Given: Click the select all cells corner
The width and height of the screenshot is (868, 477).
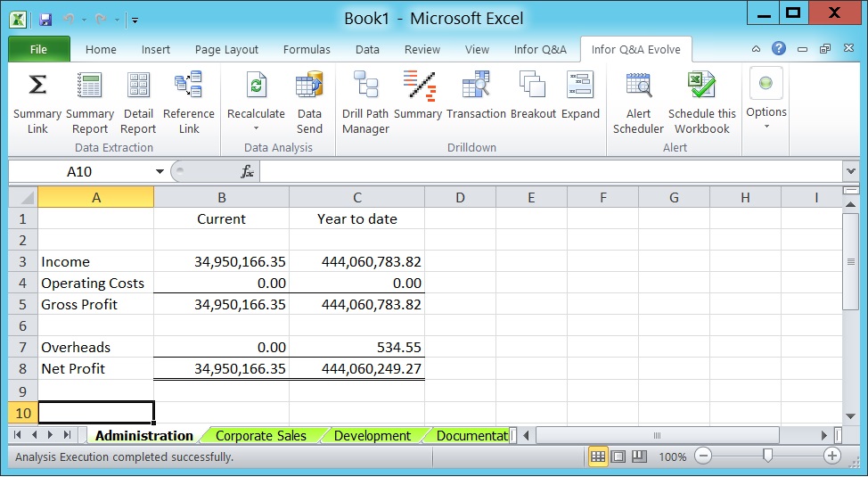Looking at the screenshot, I should (22, 197).
